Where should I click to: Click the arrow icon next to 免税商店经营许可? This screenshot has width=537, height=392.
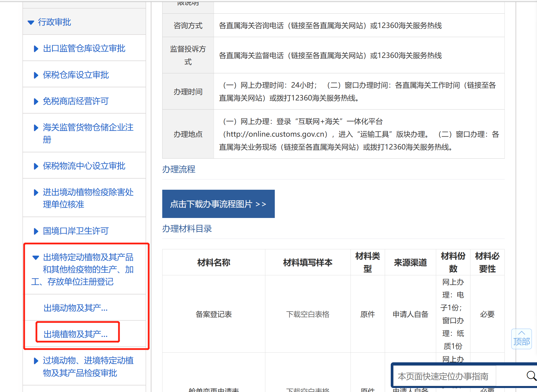click(x=36, y=102)
